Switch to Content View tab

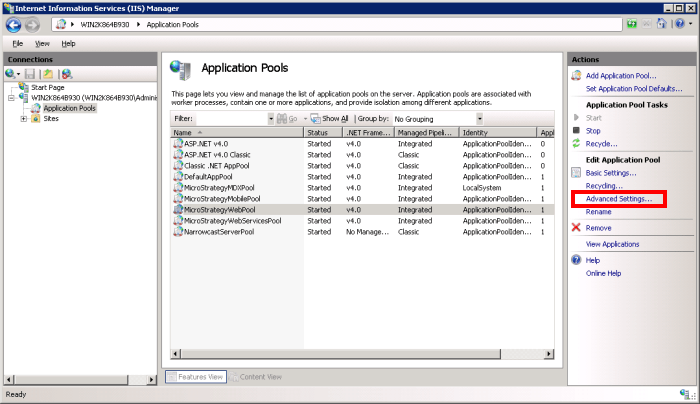[x=256, y=377]
